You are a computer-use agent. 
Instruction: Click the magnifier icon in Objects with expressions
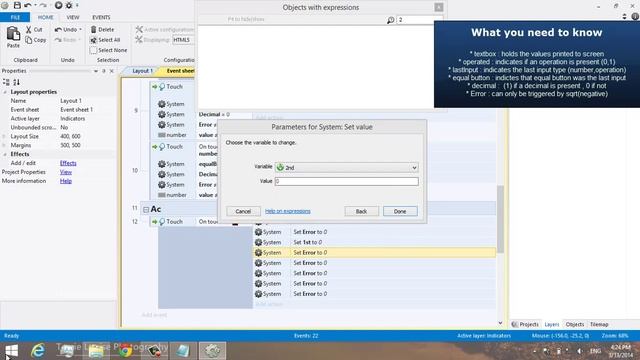[391, 20]
